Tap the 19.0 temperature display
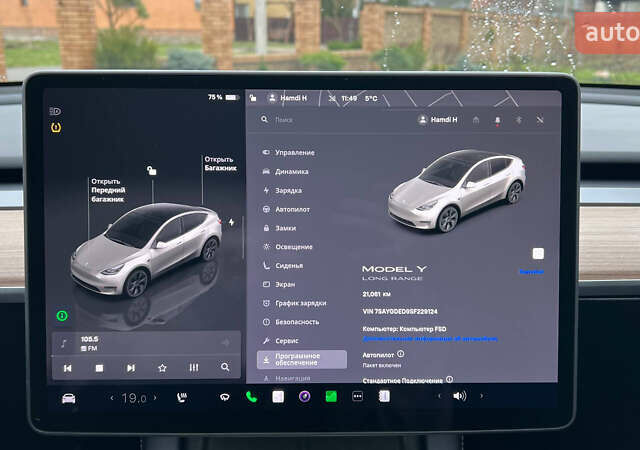 click(x=134, y=398)
